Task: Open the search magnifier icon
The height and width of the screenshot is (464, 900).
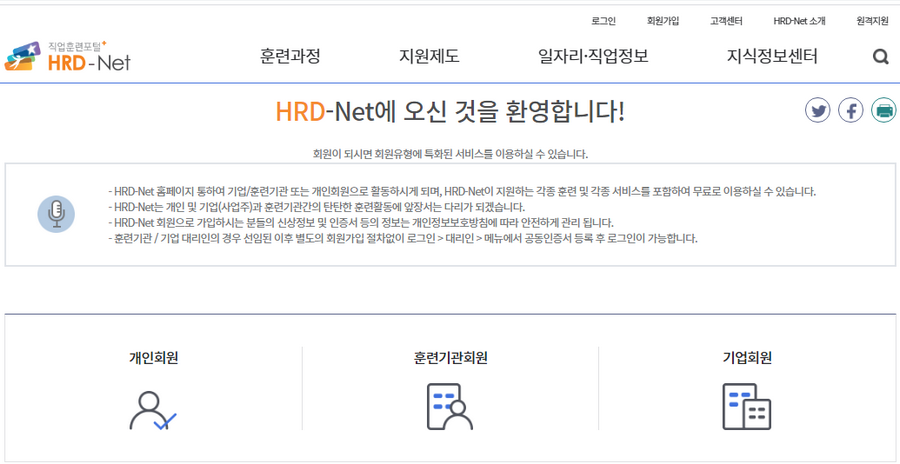Action: [880, 57]
